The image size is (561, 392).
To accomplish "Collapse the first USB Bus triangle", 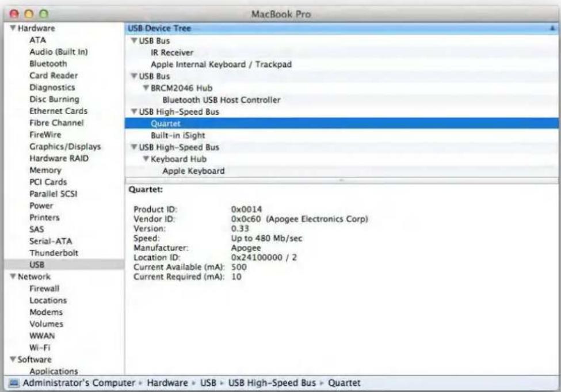I will 134,40.
